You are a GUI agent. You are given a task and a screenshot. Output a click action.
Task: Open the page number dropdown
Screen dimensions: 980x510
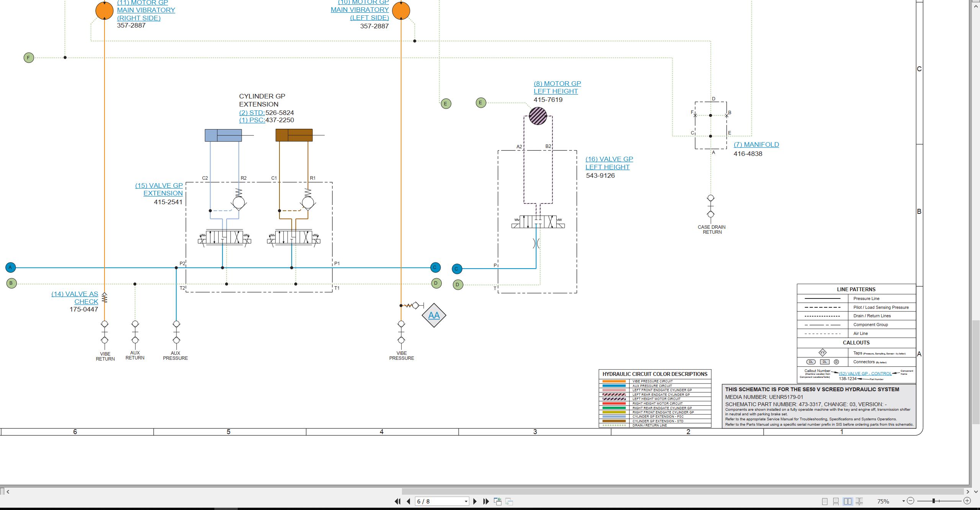coord(466,502)
